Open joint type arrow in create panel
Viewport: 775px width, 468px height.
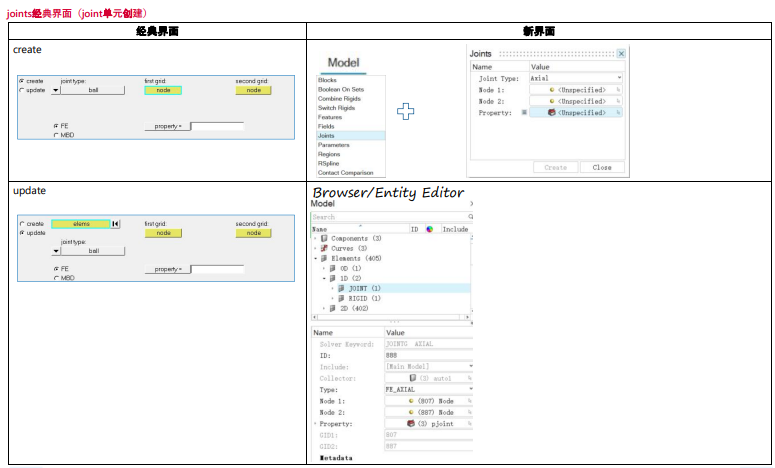coord(56,90)
